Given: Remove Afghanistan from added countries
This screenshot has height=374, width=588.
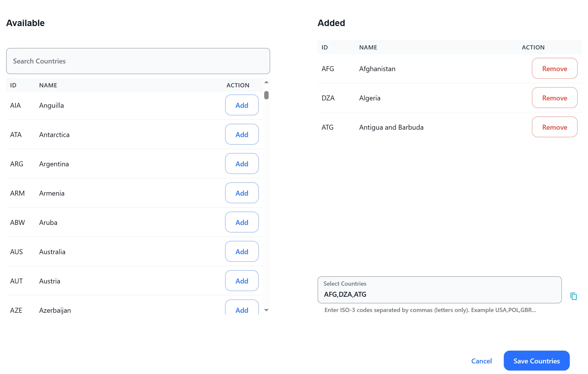Looking at the screenshot, I should (x=554, y=69).
